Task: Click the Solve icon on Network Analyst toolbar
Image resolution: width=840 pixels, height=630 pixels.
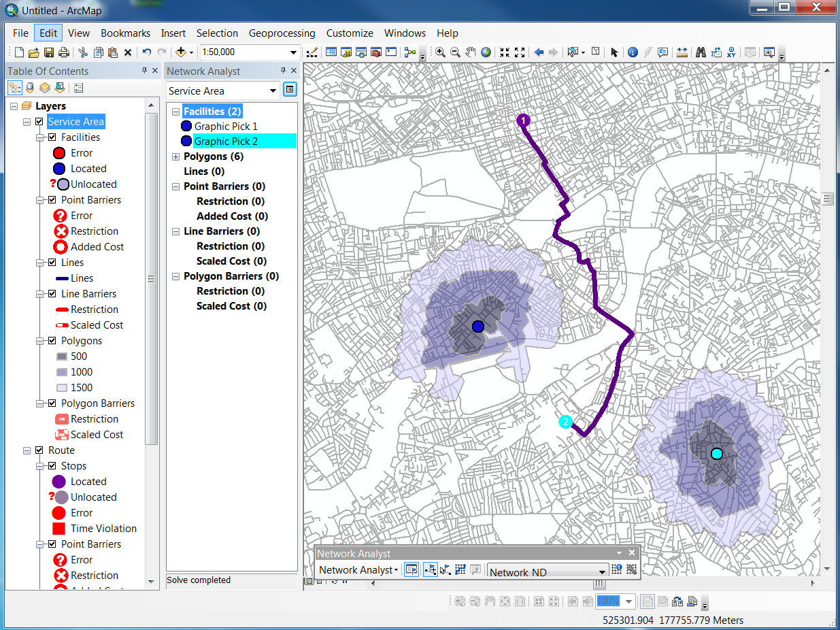Action: click(x=460, y=569)
